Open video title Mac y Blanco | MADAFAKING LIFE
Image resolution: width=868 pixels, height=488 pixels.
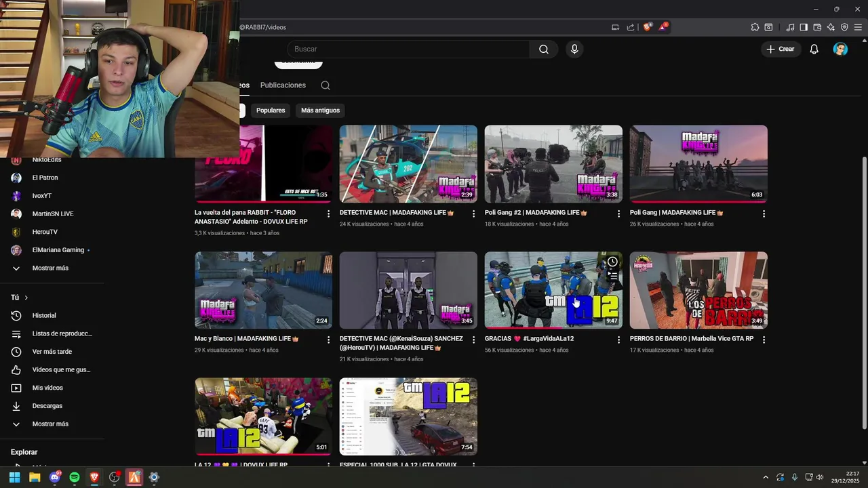(247, 338)
